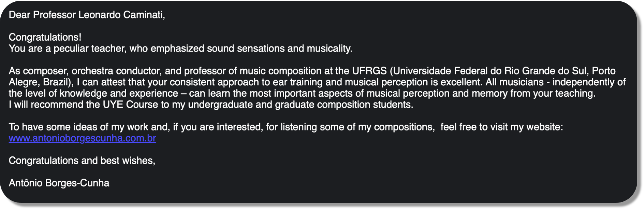
Task: Open the www.antonioborgescunha.com.br website link
Action: (x=82, y=138)
